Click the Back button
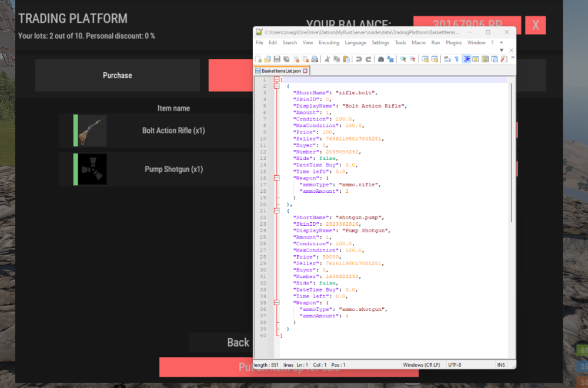Image resolution: width=588 pixels, height=388 pixels. pos(238,342)
